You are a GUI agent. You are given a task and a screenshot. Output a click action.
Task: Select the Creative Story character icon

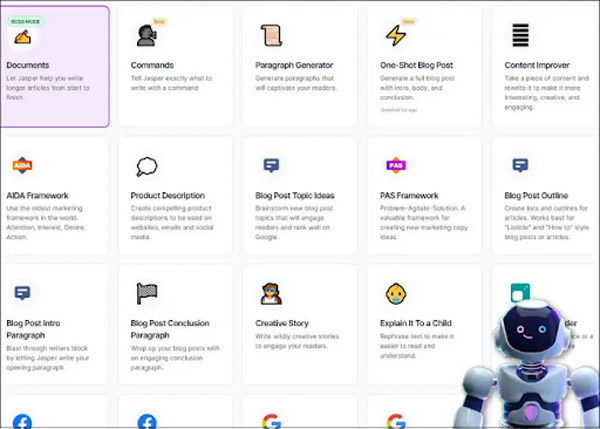coord(270,293)
